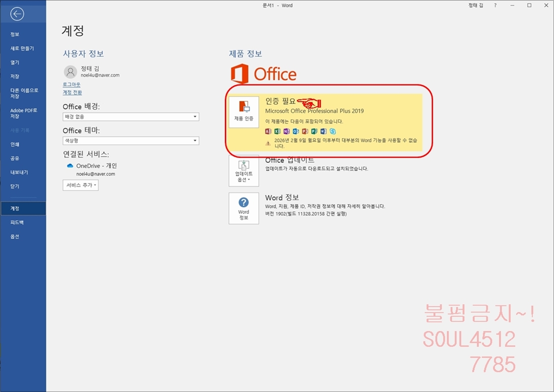
Task: Choose Adobe PDF로 저장 in sidebar
Action: pyautogui.click(x=24, y=113)
